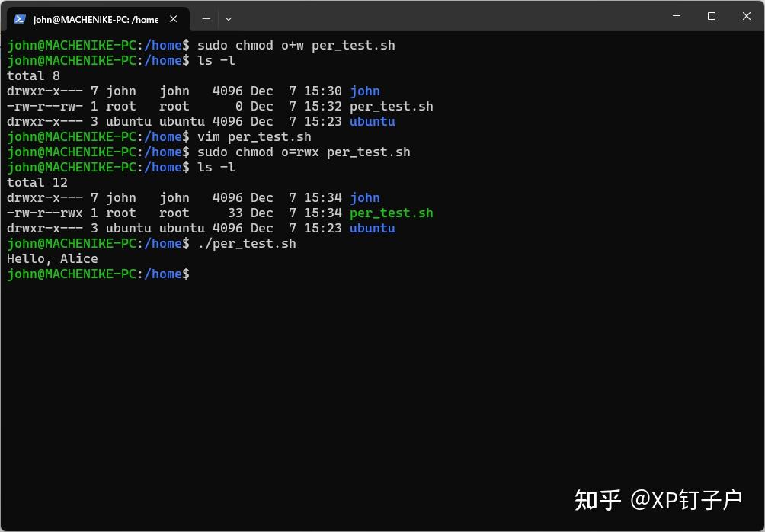Click the 'sudo chmod o=rwx per_test.sh' command

[x=303, y=152]
